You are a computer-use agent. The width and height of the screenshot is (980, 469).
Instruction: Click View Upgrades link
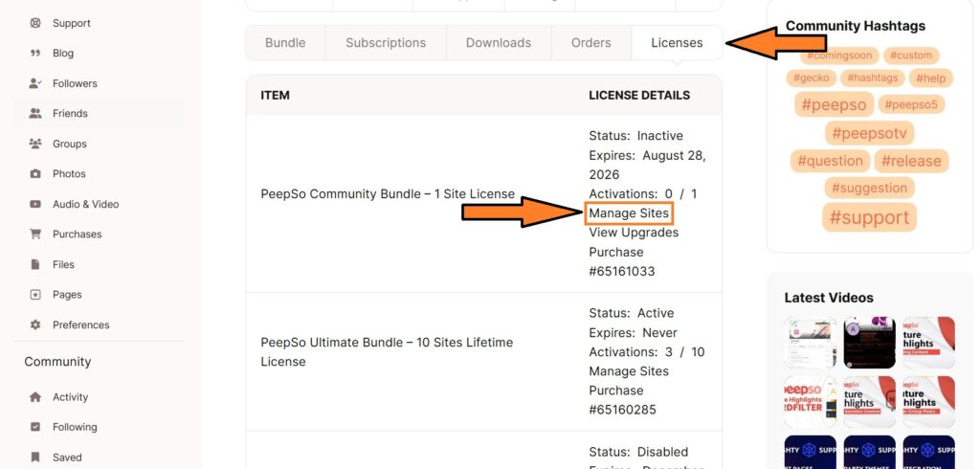[x=634, y=233]
